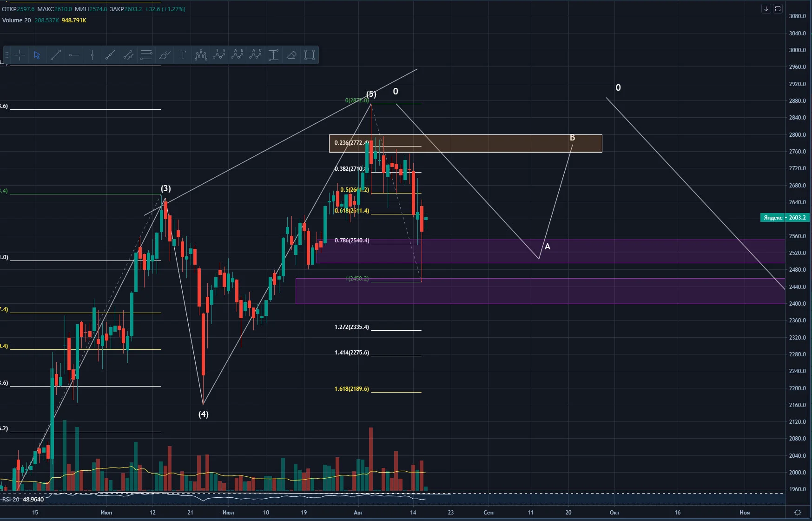Image resolution: width=812 pixels, height=521 pixels.
Task: Choose the text annotation tool
Action: 183,55
